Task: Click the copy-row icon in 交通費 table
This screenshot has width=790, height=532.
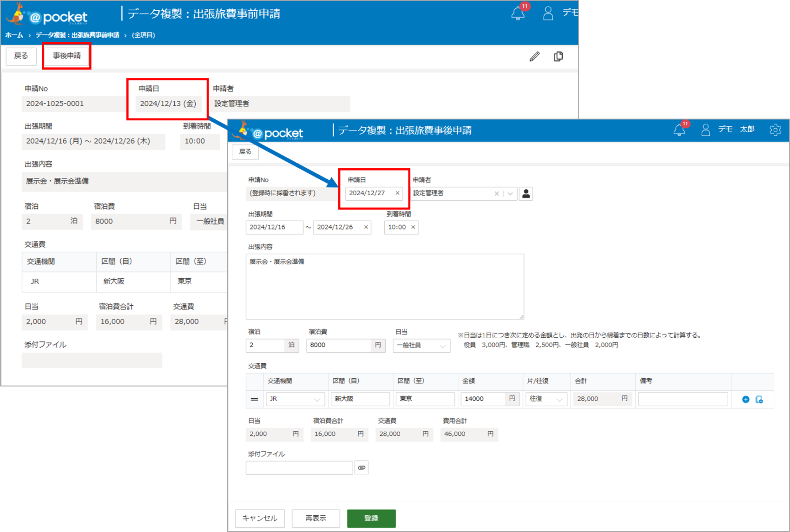Action: point(759,400)
